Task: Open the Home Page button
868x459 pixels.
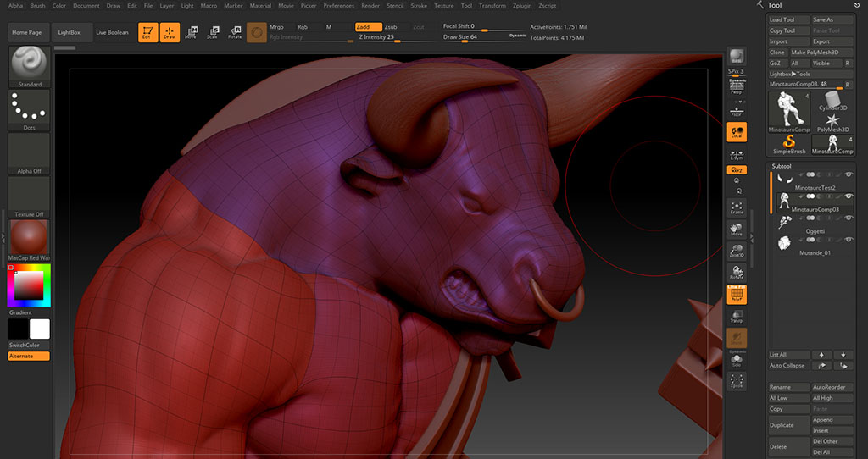Action: tap(27, 33)
